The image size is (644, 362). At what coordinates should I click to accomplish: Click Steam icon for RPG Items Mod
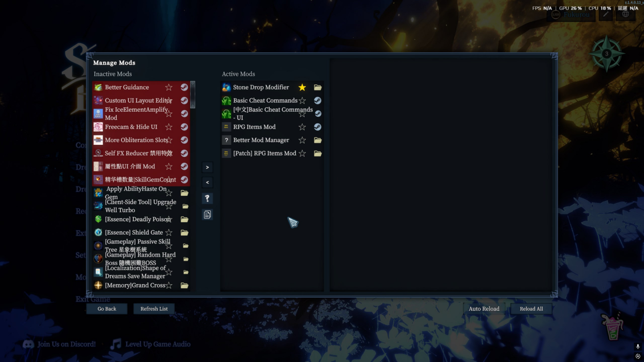pyautogui.click(x=318, y=127)
